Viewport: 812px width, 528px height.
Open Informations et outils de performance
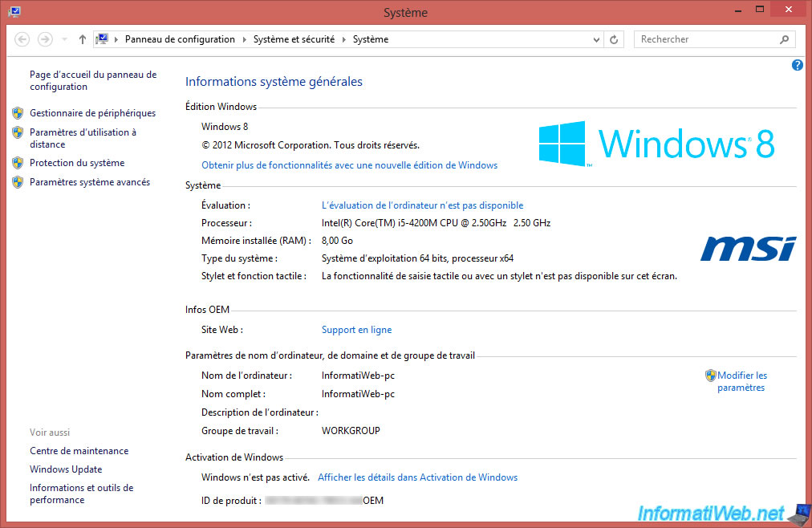(81, 493)
